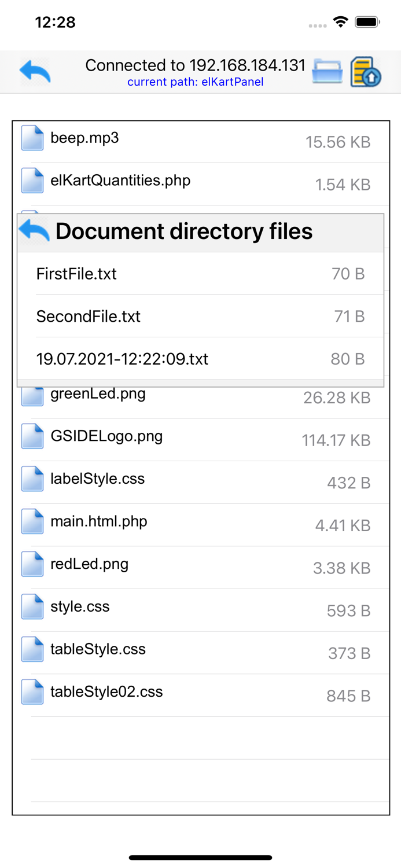Open the Document directory folder icon
Viewport: 401px width, 868px height.
[326, 71]
